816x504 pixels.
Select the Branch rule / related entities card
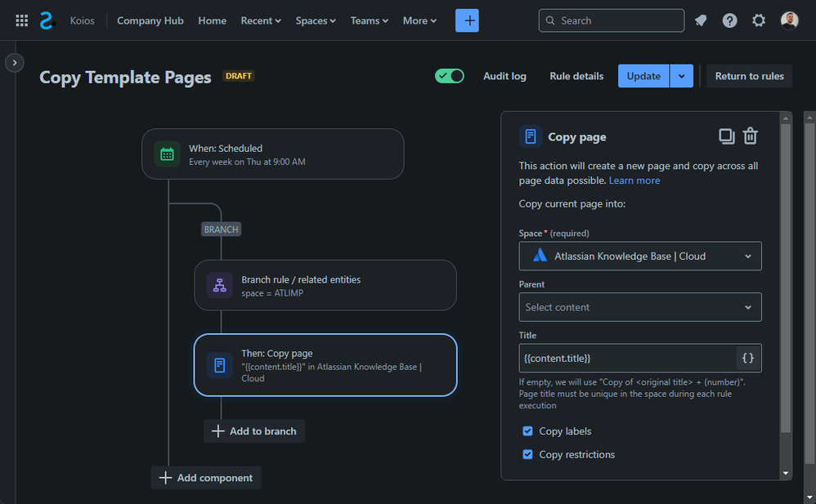(x=325, y=286)
